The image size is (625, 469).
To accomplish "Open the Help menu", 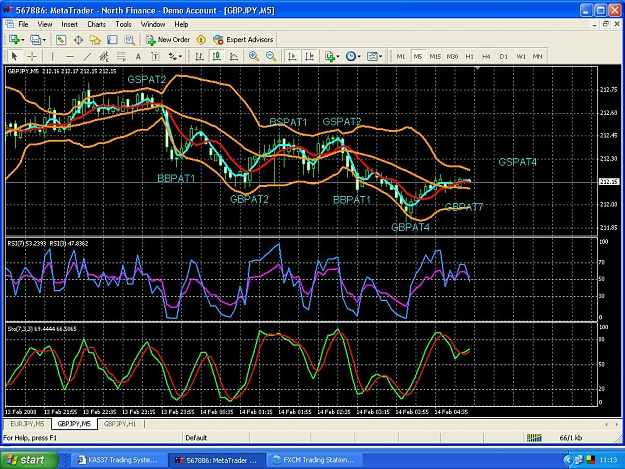I will point(181,24).
